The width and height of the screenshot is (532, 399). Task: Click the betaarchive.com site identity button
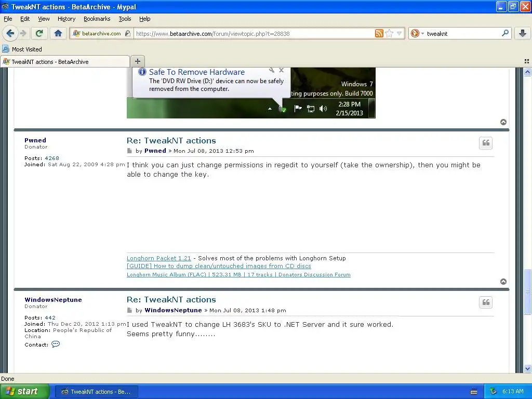[x=101, y=33]
